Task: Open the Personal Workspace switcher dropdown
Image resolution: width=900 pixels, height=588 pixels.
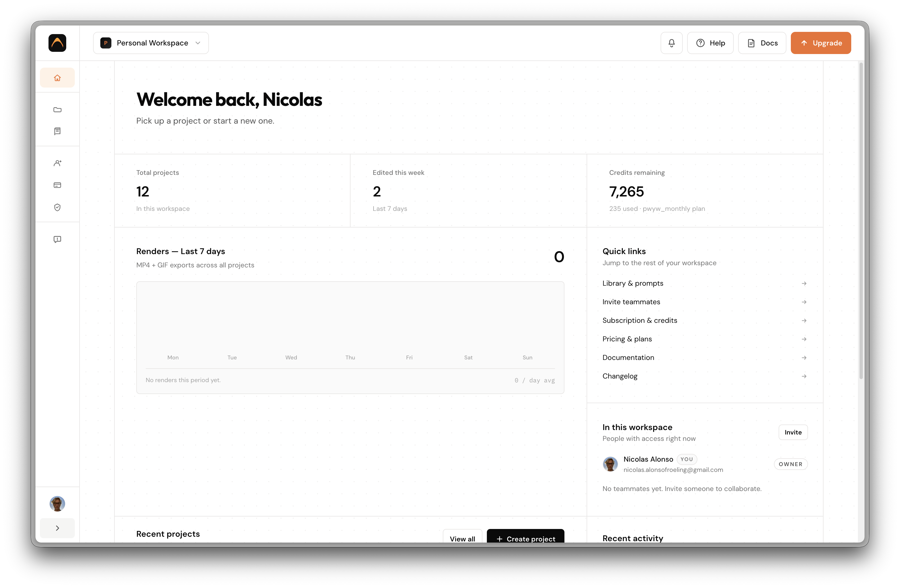Action: coord(151,43)
